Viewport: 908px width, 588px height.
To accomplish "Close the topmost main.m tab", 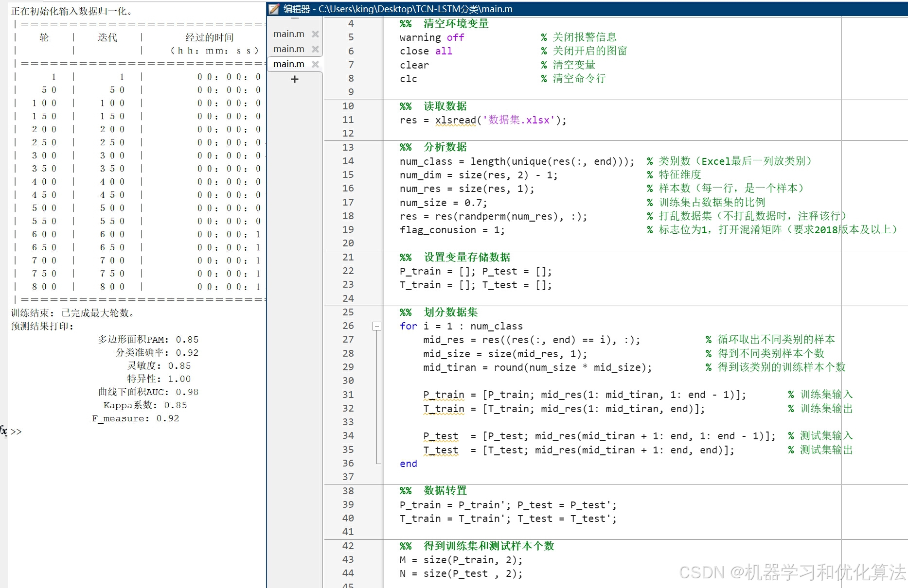I will point(315,34).
